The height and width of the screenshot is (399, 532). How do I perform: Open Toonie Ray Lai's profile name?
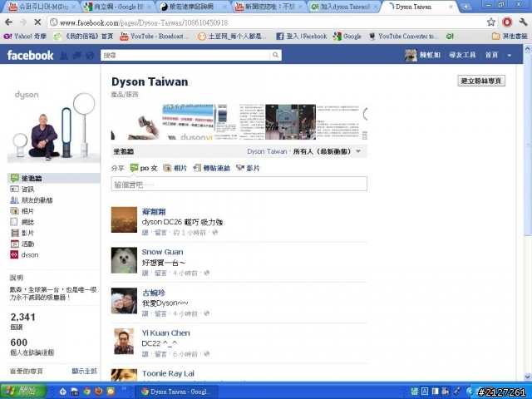pos(168,373)
